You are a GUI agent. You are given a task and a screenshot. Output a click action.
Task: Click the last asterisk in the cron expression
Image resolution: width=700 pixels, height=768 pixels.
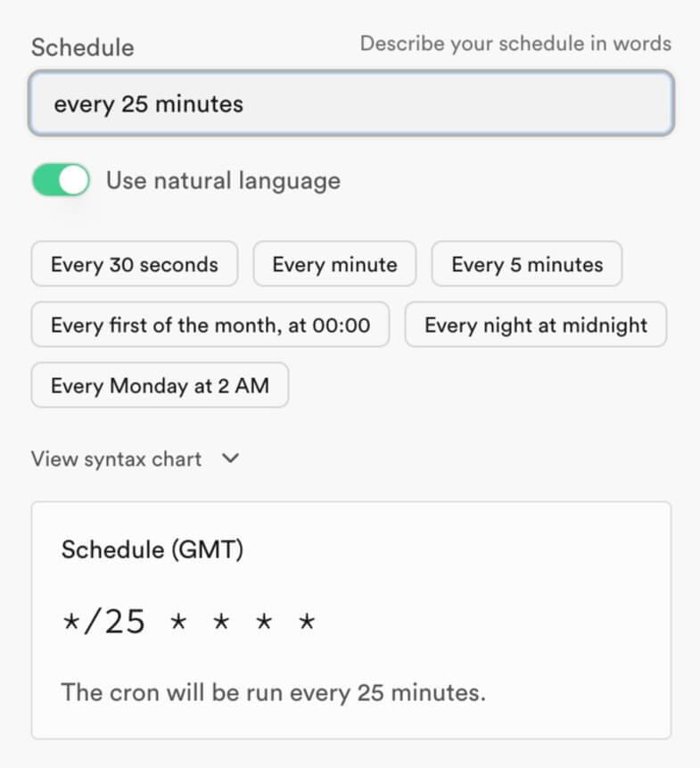[307, 622]
